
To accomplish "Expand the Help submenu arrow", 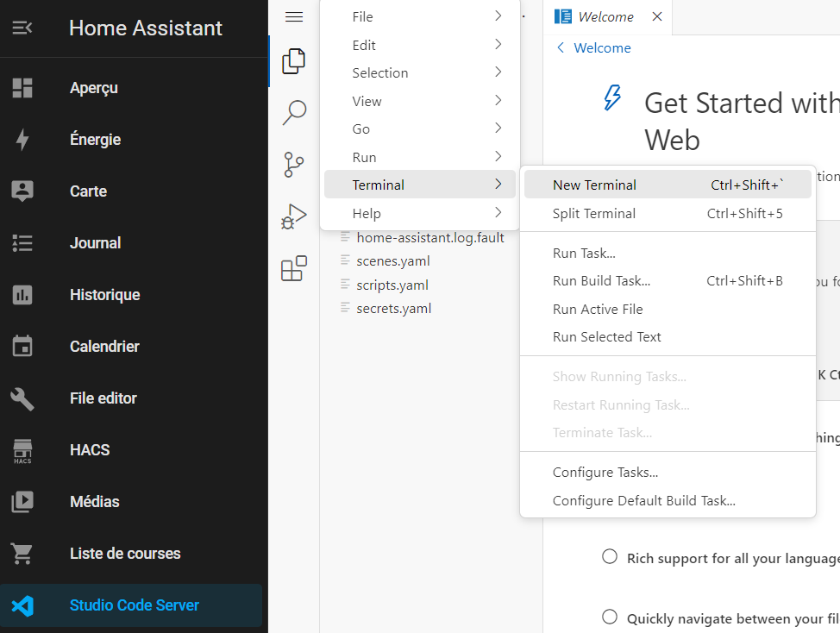I will [x=498, y=213].
